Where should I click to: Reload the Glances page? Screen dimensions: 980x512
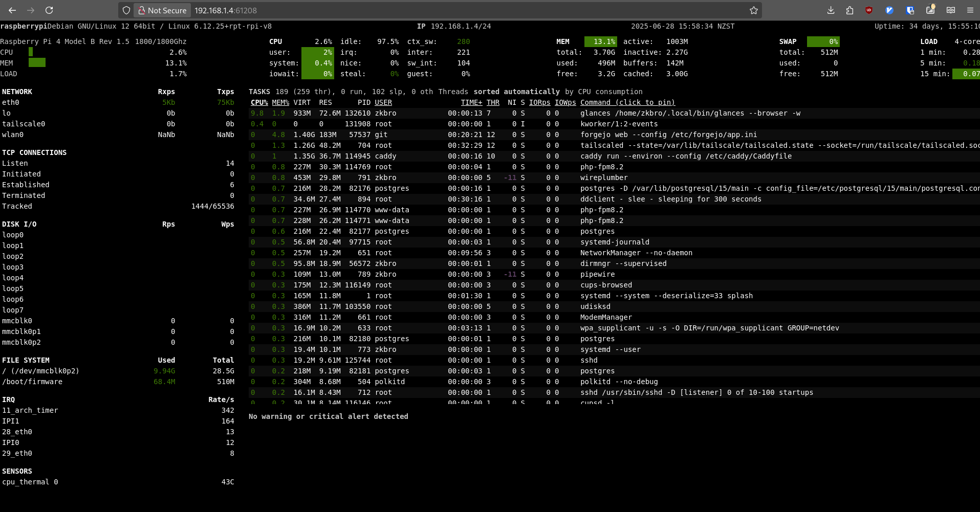click(49, 10)
